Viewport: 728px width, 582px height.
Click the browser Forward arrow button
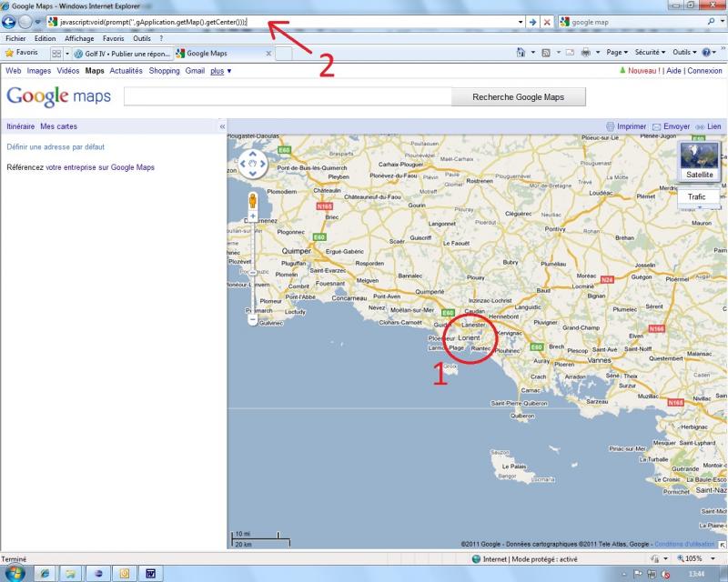point(25,22)
